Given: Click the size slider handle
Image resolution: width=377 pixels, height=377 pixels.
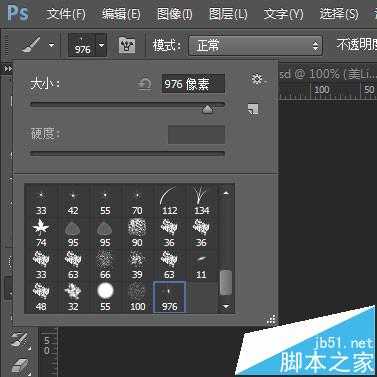Looking at the screenshot, I should click(x=208, y=109).
